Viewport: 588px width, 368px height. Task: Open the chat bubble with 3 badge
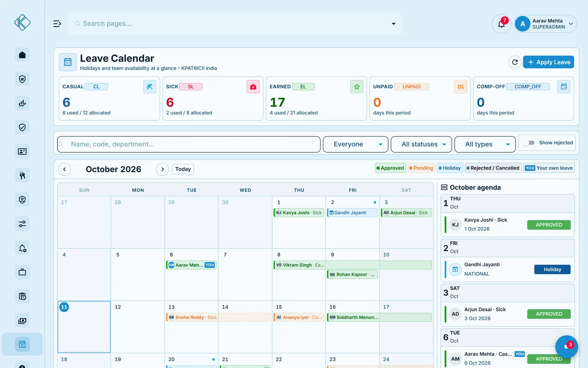[566, 347]
